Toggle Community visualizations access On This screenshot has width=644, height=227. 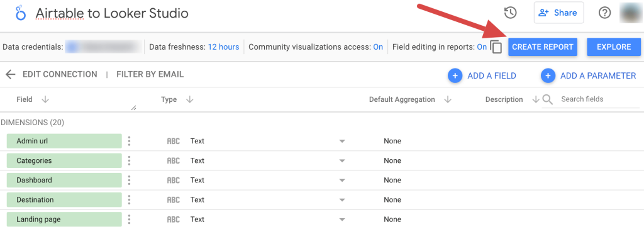pyautogui.click(x=378, y=47)
